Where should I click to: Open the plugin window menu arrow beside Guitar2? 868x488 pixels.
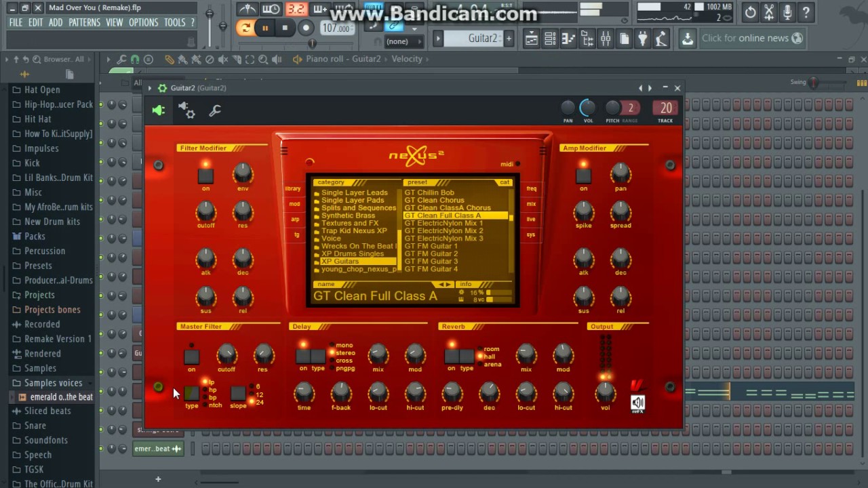(x=150, y=88)
